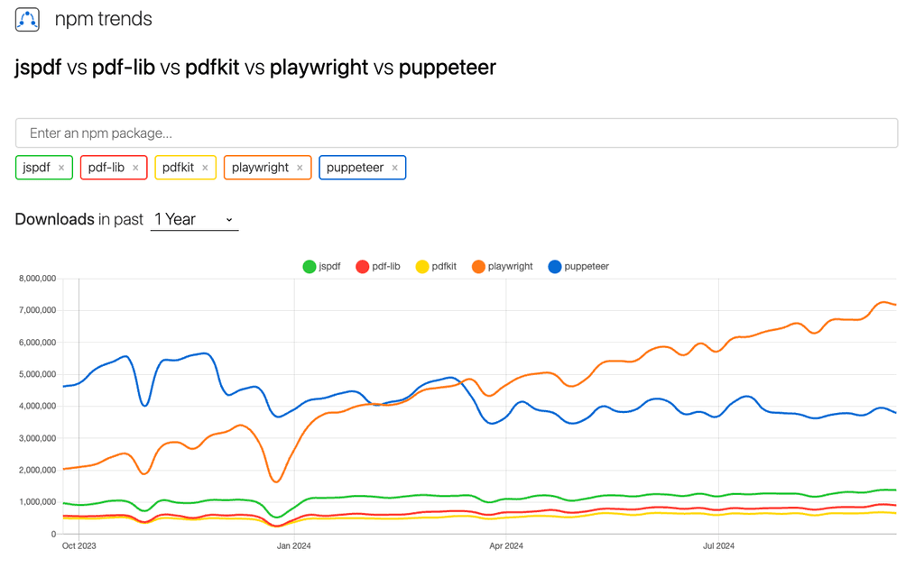Viewport: 924px width, 568px height.
Task: Open the npm trends home link text
Action: point(103,19)
